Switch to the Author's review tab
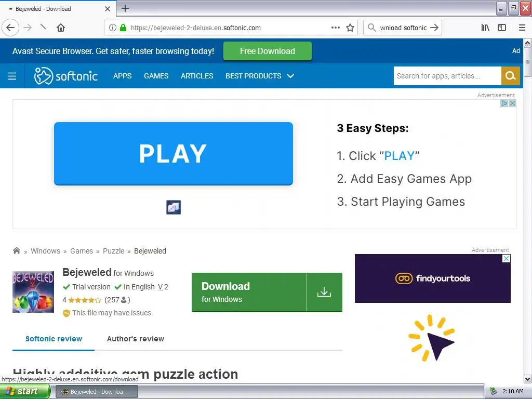 pyautogui.click(x=136, y=339)
